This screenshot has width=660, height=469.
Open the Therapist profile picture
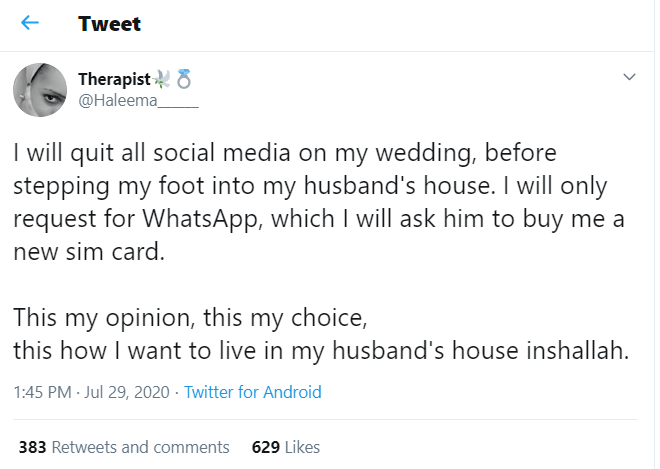[x=39, y=89]
